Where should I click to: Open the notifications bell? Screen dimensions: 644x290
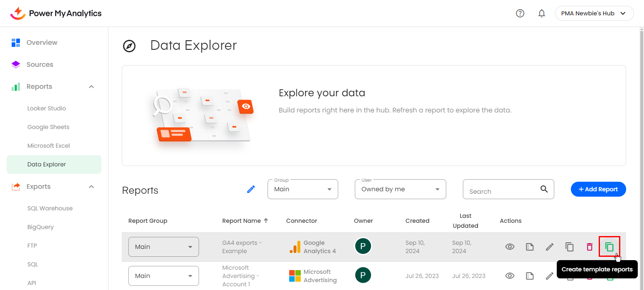541,13
